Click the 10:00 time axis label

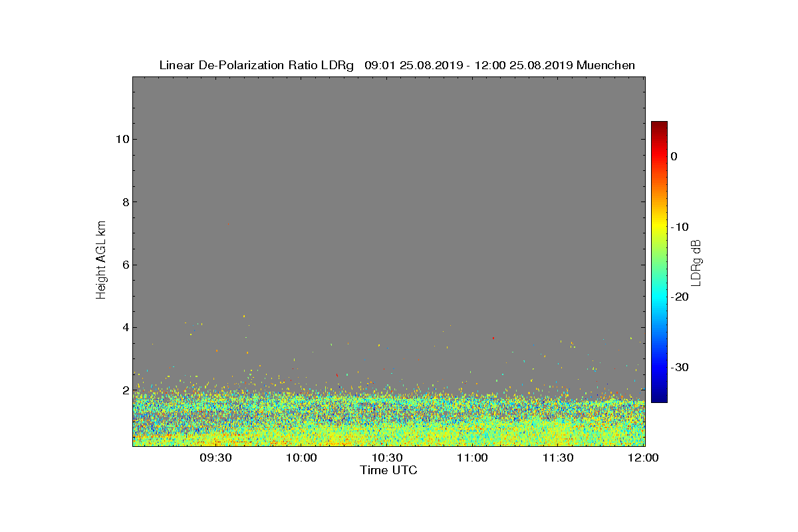click(302, 458)
